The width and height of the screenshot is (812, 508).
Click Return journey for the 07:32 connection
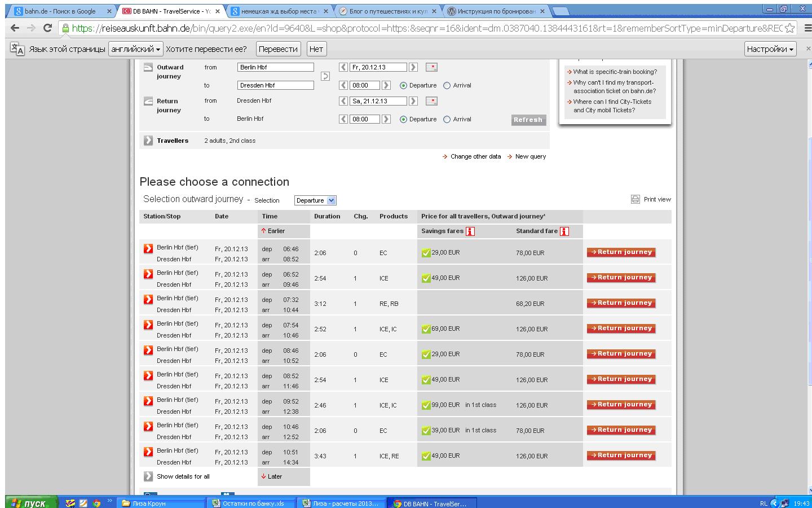click(621, 303)
